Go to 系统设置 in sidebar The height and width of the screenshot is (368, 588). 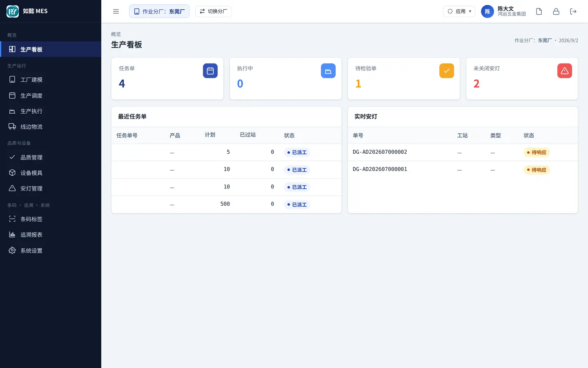[51, 251]
